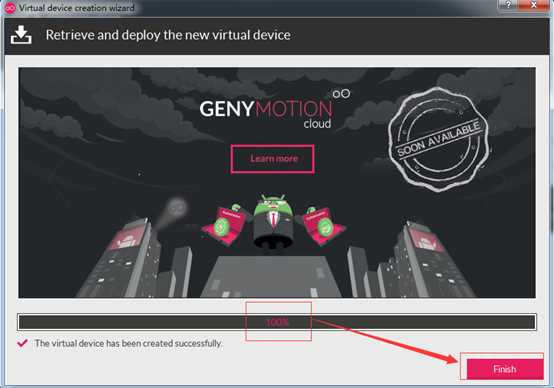Close the virtual device creation wizard

pos(534,5)
